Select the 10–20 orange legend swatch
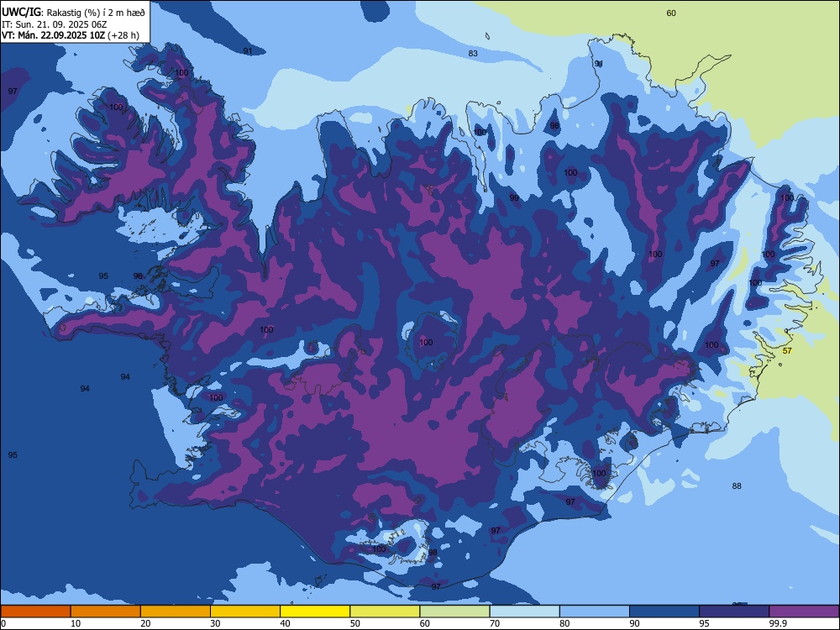The height and width of the screenshot is (630, 840). pos(106,612)
